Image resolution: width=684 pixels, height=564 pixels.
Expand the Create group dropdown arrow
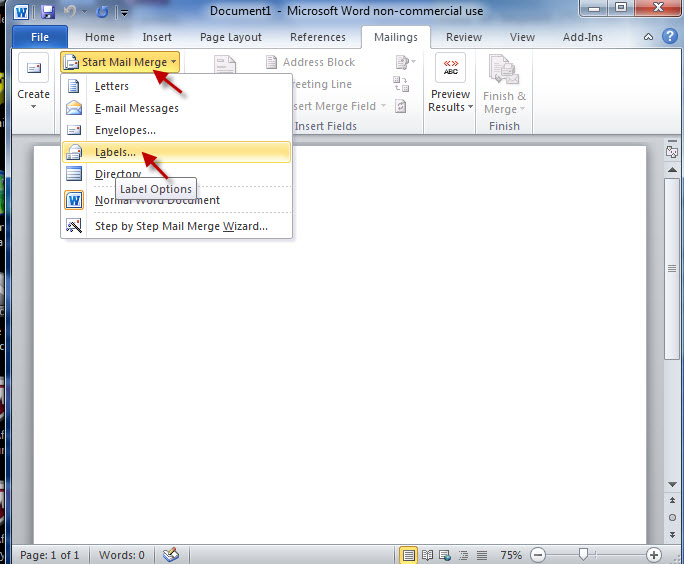34,106
